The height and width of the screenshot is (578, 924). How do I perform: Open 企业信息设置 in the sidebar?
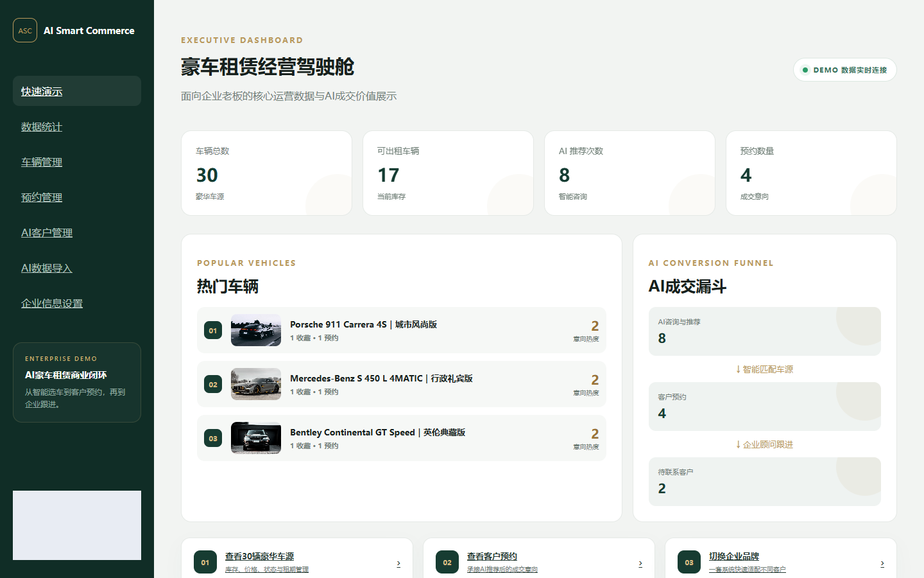(x=77, y=303)
